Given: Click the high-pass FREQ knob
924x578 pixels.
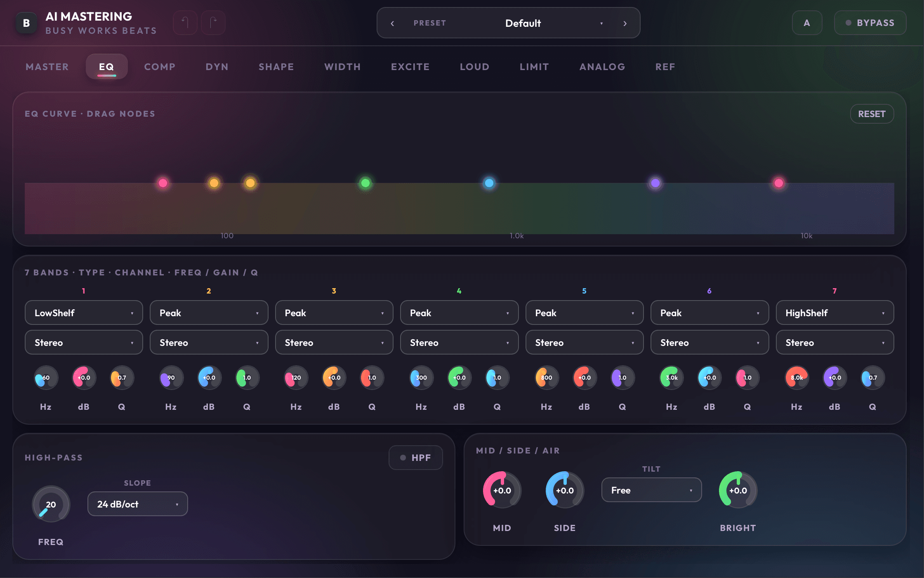Looking at the screenshot, I should (x=51, y=504).
